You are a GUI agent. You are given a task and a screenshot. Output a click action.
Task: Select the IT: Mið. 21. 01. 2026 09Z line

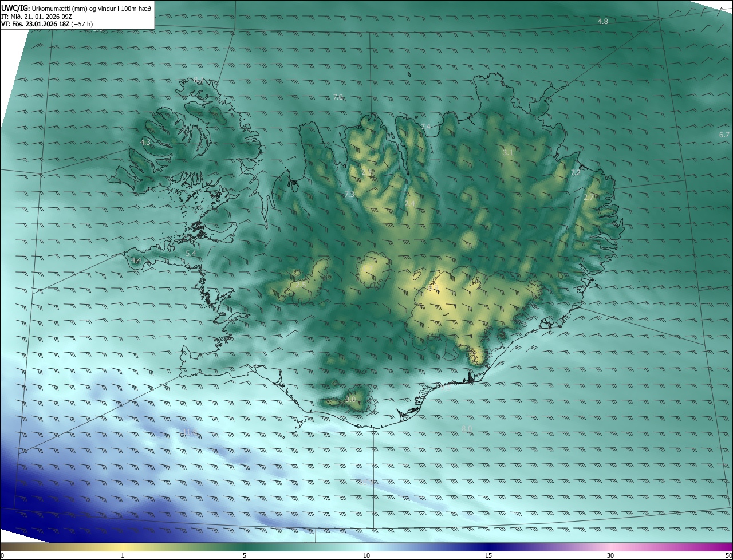click(37, 17)
